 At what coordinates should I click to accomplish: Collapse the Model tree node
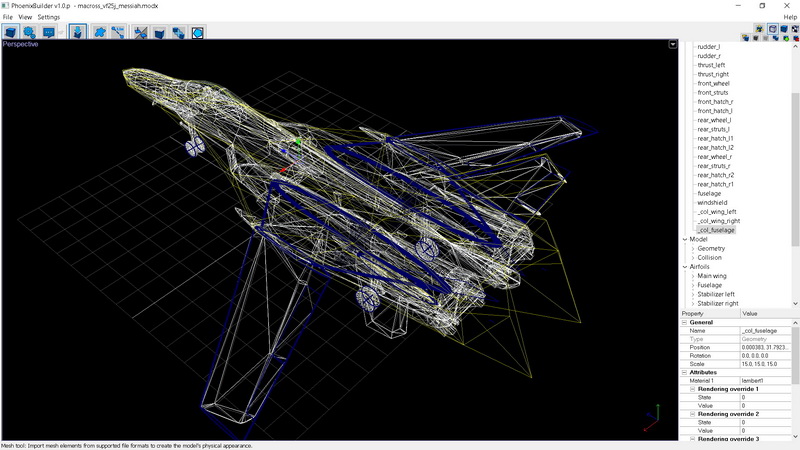pos(685,239)
